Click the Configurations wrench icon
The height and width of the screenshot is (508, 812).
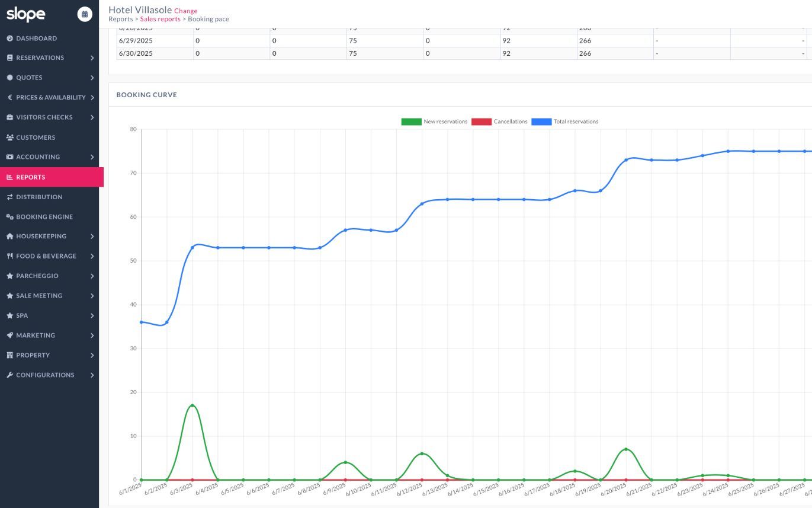9,375
